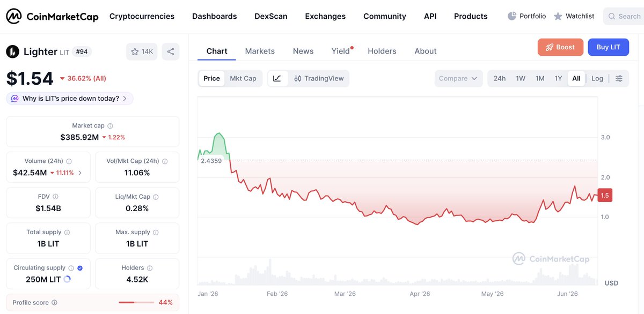The width and height of the screenshot is (644, 314).
Task: Set chart range to 24h
Action: tap(500, 78)
